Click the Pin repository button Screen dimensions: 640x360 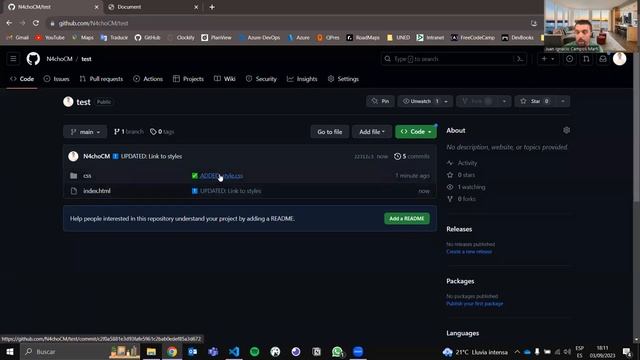point(380,101)
